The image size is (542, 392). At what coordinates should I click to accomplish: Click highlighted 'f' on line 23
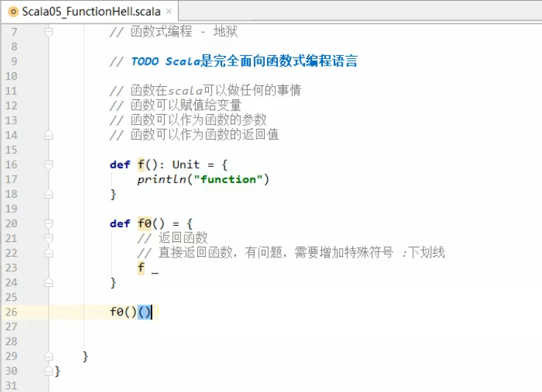(141, 268)
